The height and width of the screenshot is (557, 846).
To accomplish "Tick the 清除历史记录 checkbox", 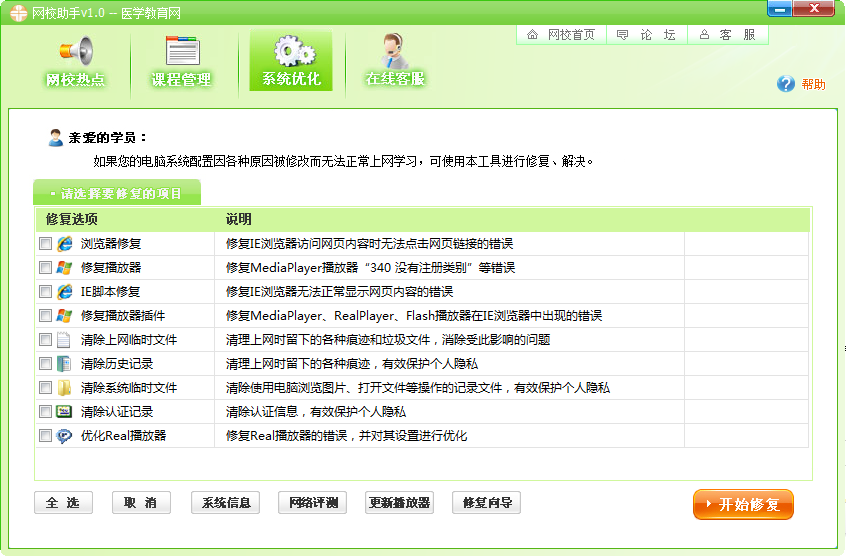I will 45,364.
